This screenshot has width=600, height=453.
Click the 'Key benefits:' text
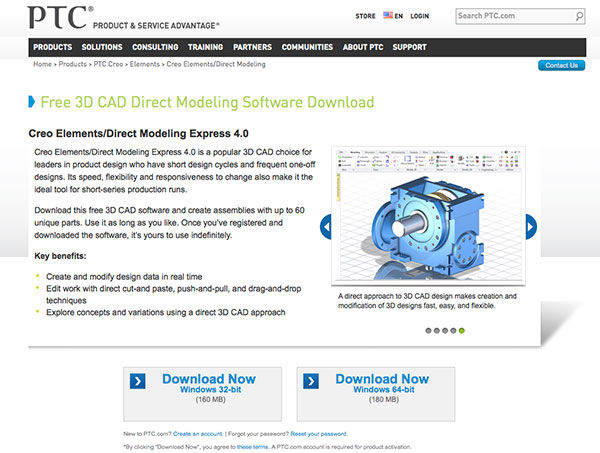(x=60, y=256)
